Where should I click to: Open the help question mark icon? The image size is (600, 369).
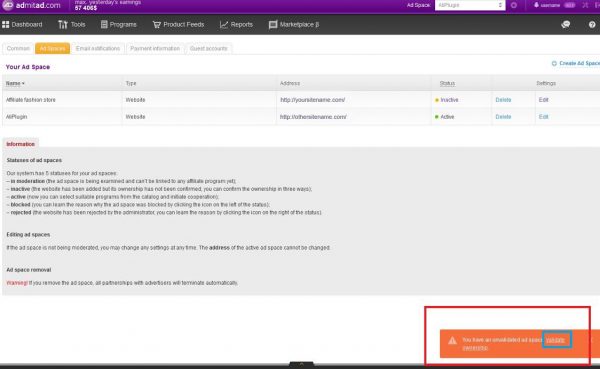point(592,24)
